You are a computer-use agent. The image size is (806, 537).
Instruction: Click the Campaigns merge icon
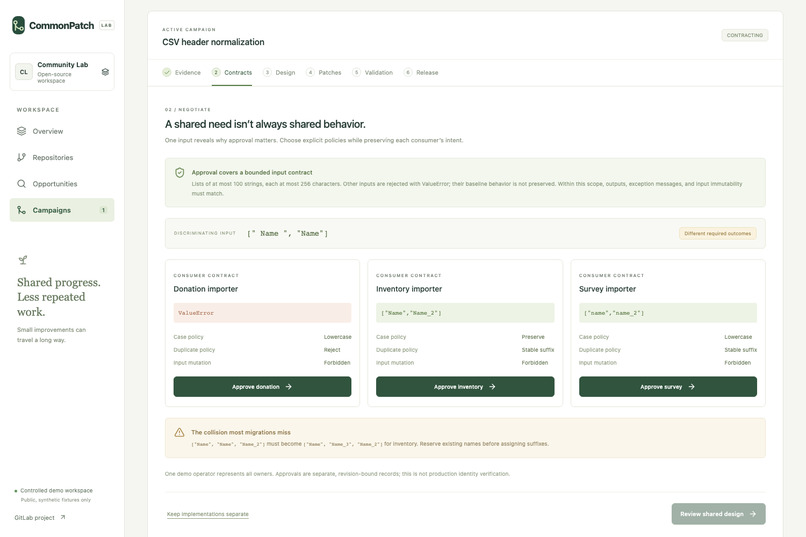pyautogui.click(x=21, y=210)
